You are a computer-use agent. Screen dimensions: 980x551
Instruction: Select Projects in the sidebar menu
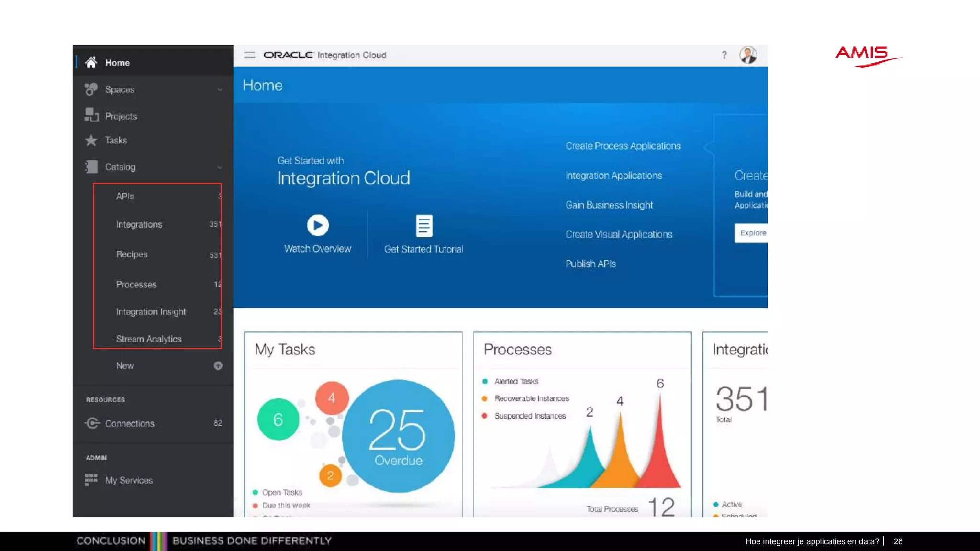coord(121,116)
